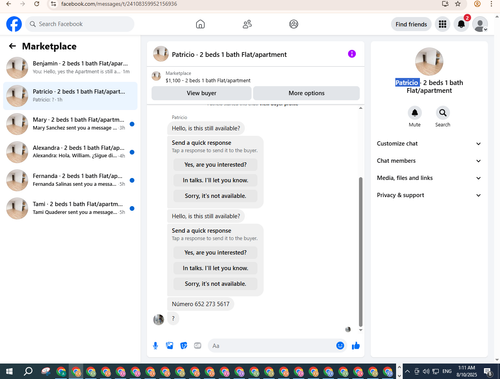The height and width of the screenshot is (379, 500).
Task: Send a thumbs-up like
Action: (x=356, y=346)
